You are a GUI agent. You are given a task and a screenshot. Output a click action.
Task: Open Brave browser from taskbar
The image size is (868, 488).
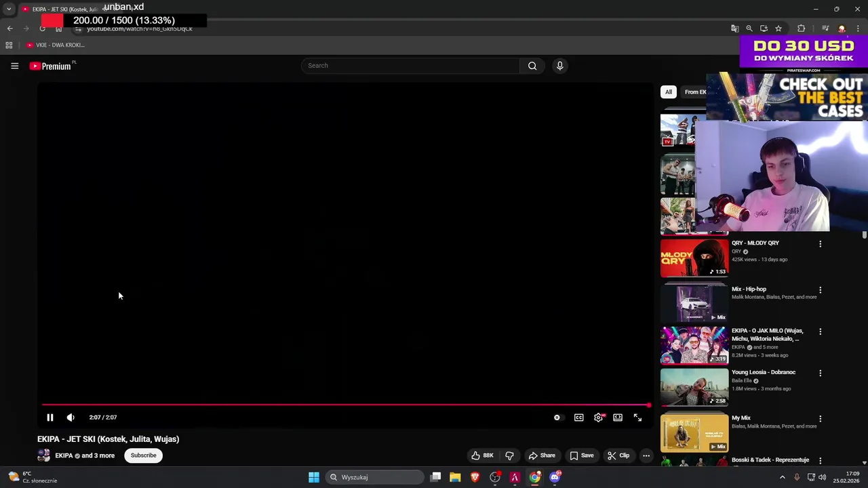click(475, 477)
